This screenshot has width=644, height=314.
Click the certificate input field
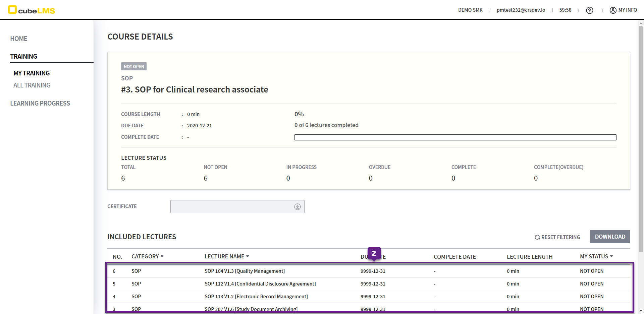tap(231, 207)
